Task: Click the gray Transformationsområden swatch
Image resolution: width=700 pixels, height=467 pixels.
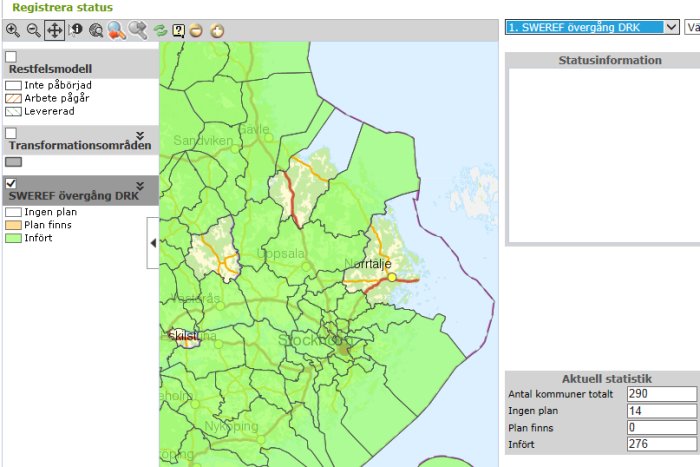Action: (x=13, y=162)
